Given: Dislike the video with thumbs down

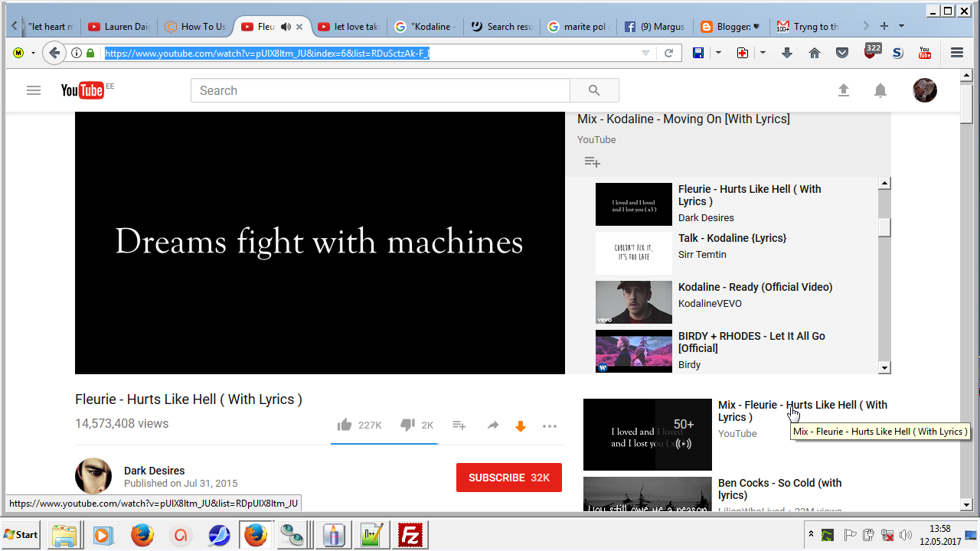Looking at the screenshot, I should point(407,425).
